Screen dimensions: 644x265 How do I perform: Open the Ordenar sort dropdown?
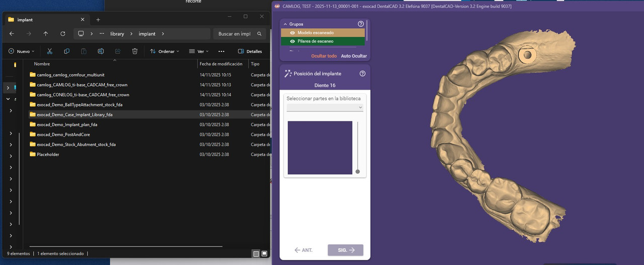click(165, 51)
